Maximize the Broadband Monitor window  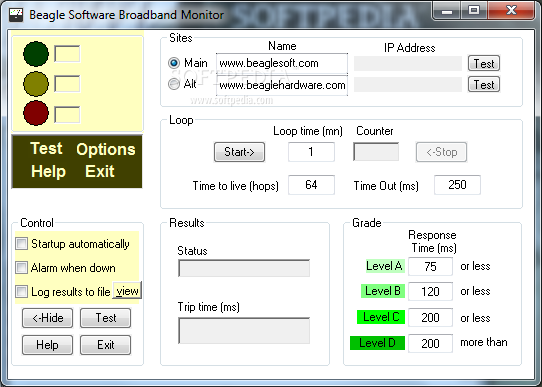coord(474,11)
